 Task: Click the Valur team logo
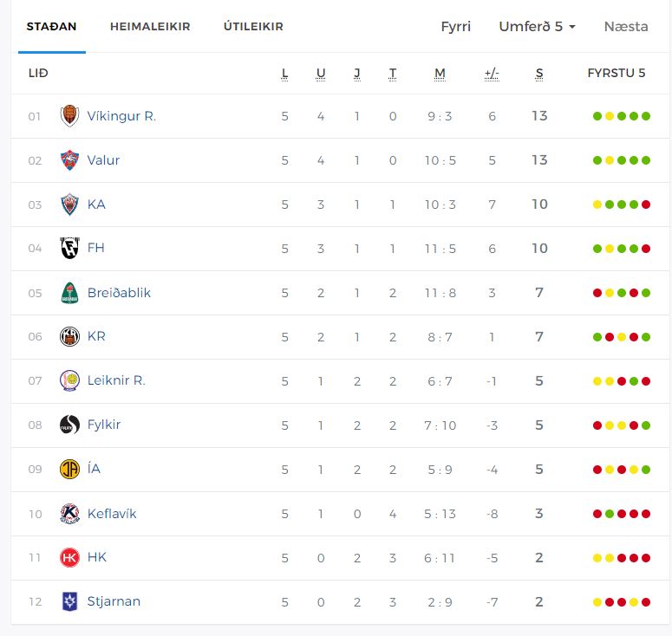pyautogui.click(x=69, y=160)
